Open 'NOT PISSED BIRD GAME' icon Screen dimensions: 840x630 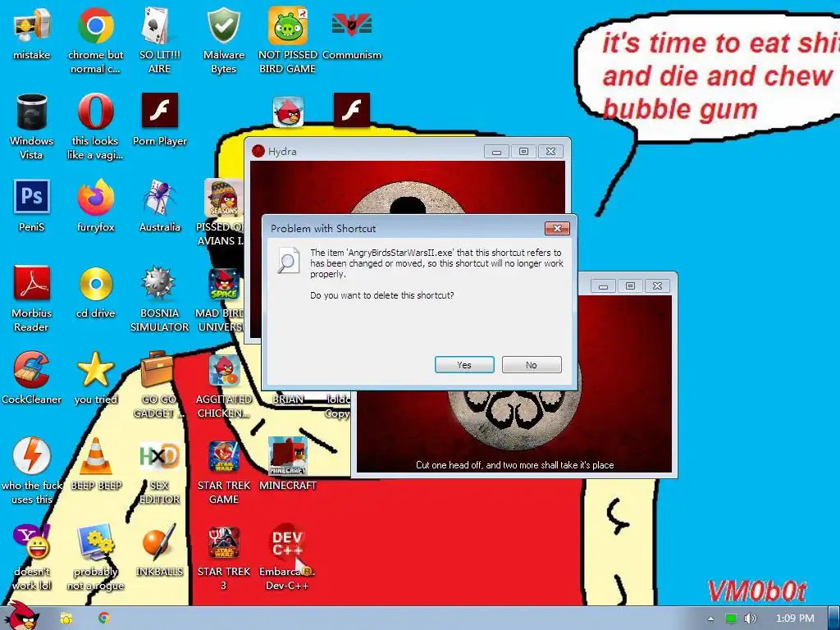(x=288, y=41)
